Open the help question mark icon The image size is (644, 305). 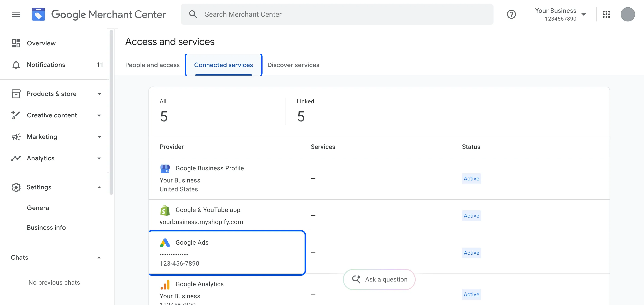[511, 14]
